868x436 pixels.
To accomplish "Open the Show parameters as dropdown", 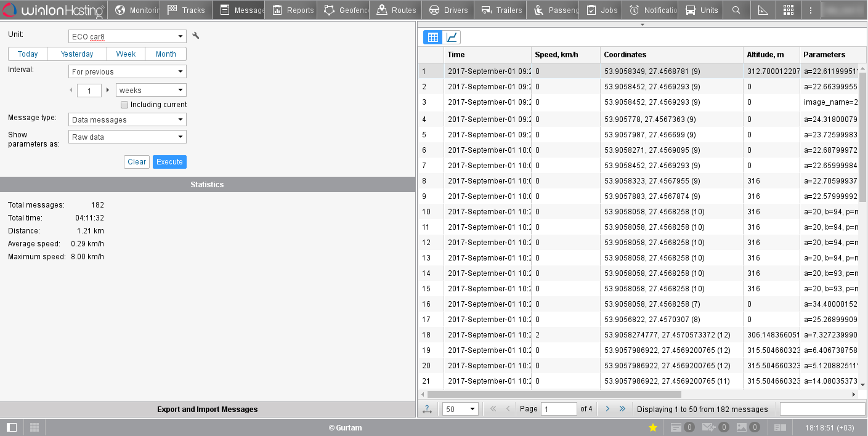I will [127, 137].
